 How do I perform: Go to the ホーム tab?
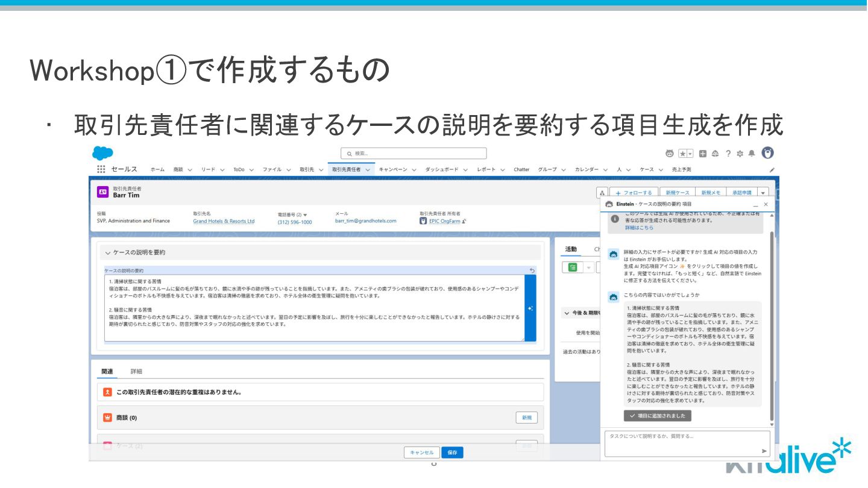tap(157, 170)
